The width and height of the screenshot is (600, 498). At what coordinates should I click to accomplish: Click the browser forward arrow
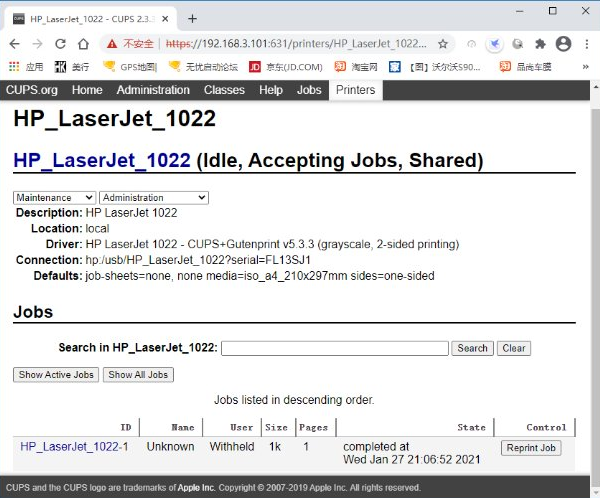[38, 44]
